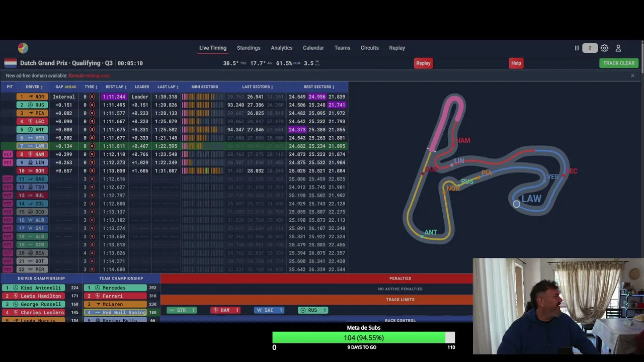Click the STR track limits chip
Image resolution: width=644 pixels, height=362 pixels.
(181, 310)
